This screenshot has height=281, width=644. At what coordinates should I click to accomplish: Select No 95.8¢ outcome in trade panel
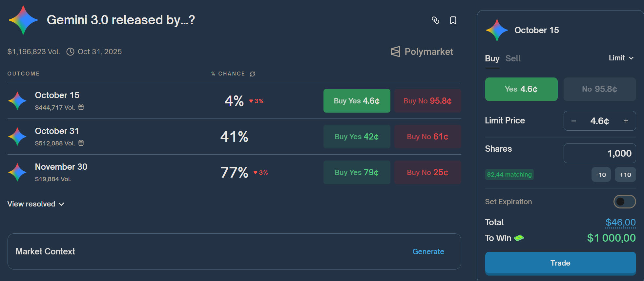click(x=600, y=89)
